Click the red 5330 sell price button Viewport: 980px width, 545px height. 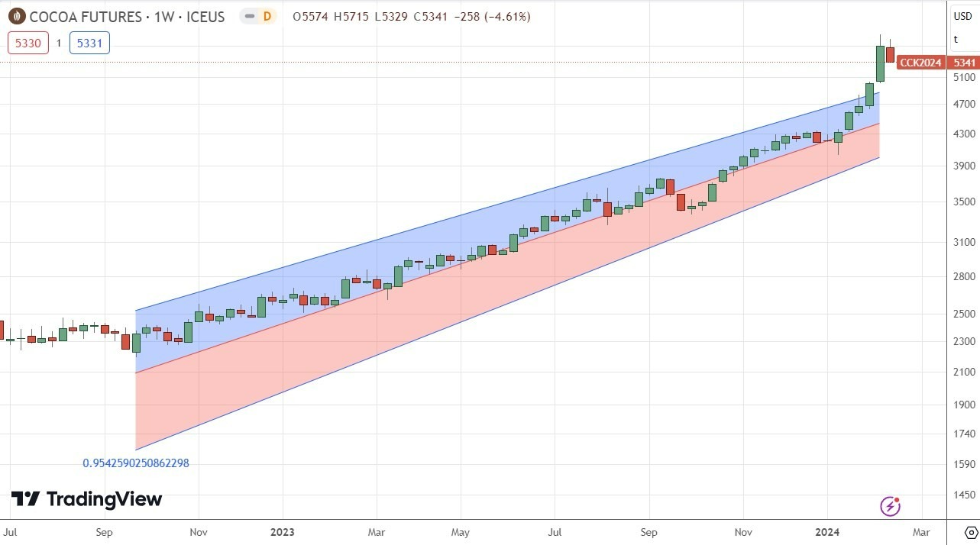click(x=27, y=43)
